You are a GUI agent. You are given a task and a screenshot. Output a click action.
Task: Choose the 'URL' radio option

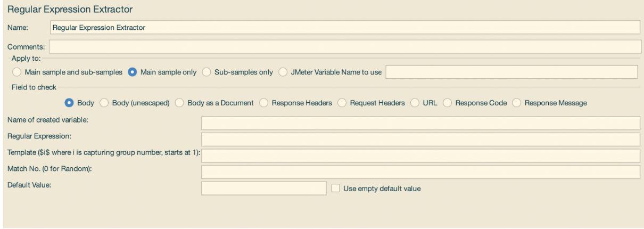(415, 103)
